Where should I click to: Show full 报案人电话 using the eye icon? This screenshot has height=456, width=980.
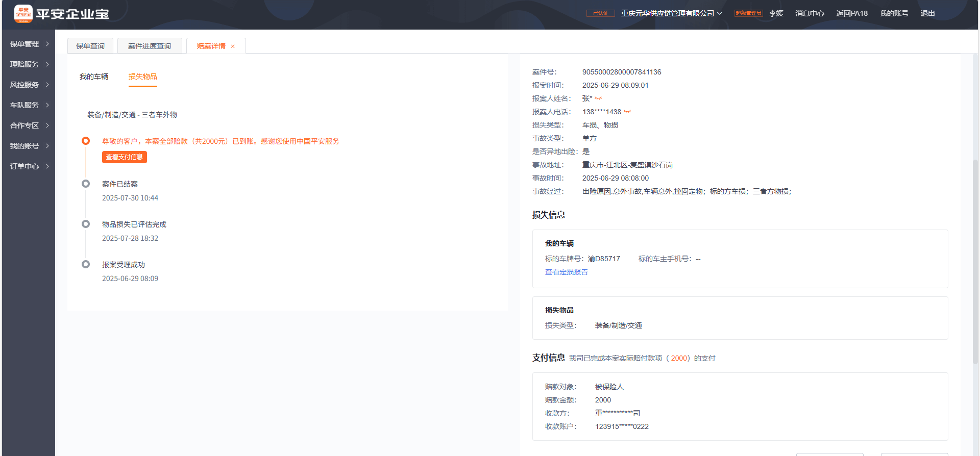627,112
